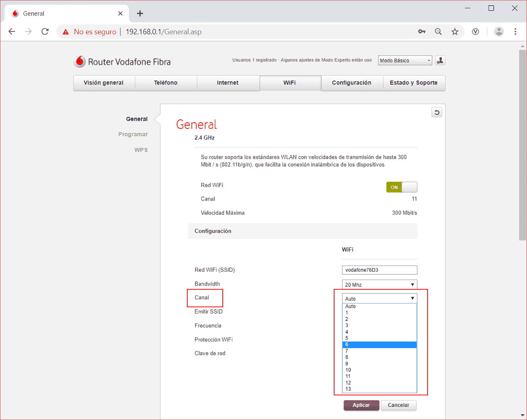Click the browser back arrow
This screenshot has height=420, width=527.
12,32
